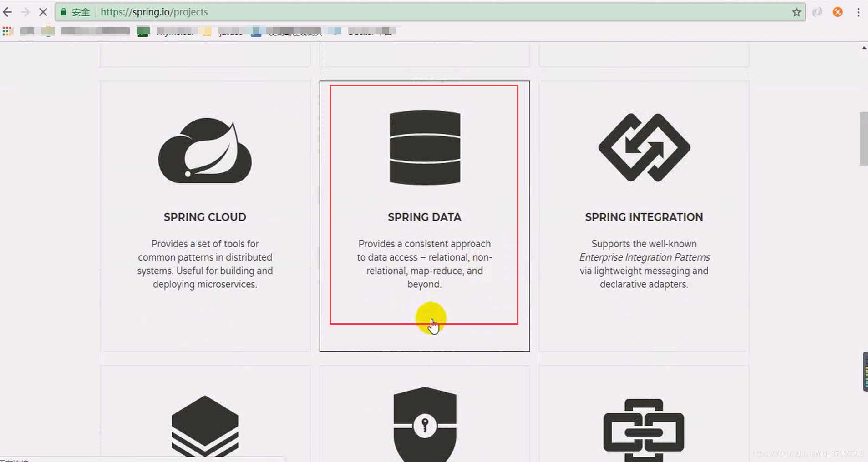Open the Apps grid in bookmarks bar
The height and width of the screenshot is (462, 868).
[7, 31]
